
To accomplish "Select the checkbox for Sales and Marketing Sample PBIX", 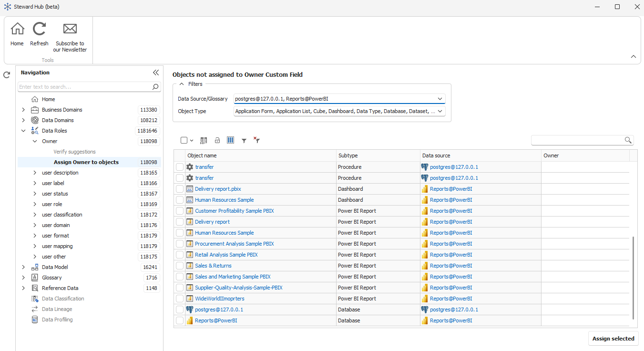I will 180,277.
